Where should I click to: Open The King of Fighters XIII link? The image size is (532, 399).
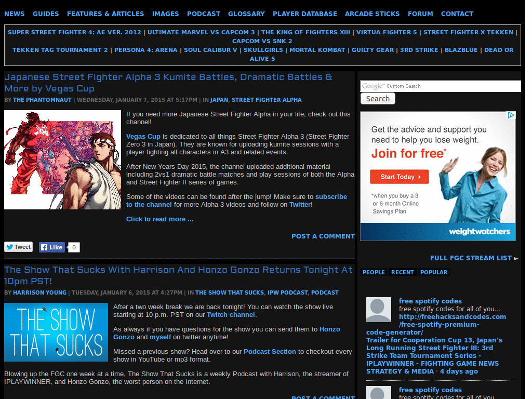point(305,32)
